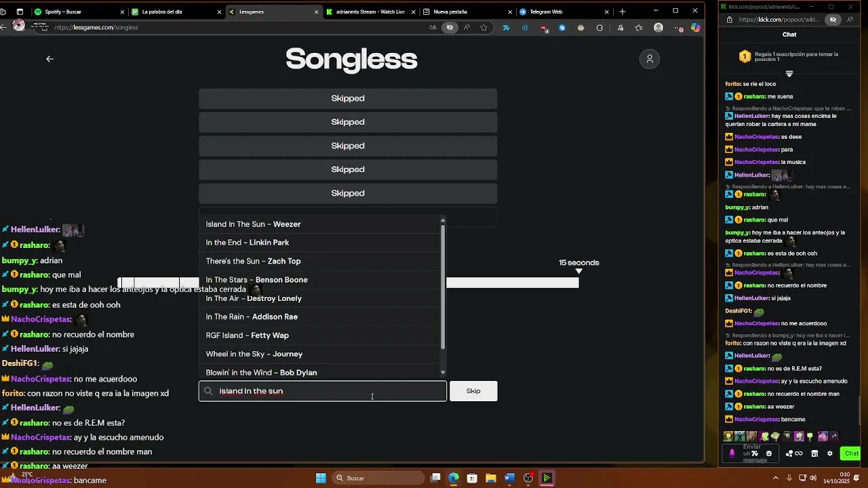Switch to the Spotify – Buscar tab

point(79,12)
